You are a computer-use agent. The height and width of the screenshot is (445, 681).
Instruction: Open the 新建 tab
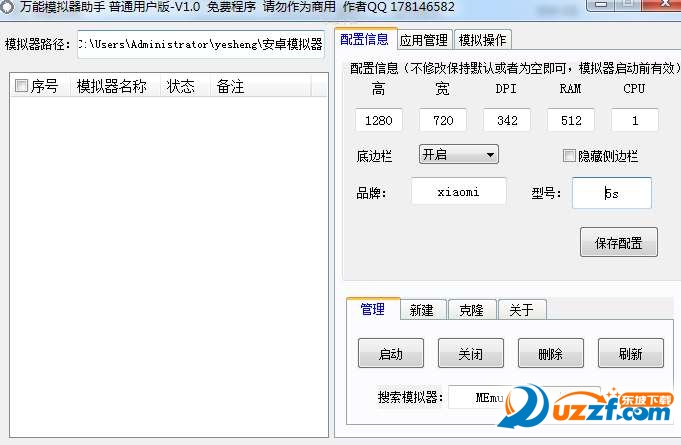(x=422, y=310)
